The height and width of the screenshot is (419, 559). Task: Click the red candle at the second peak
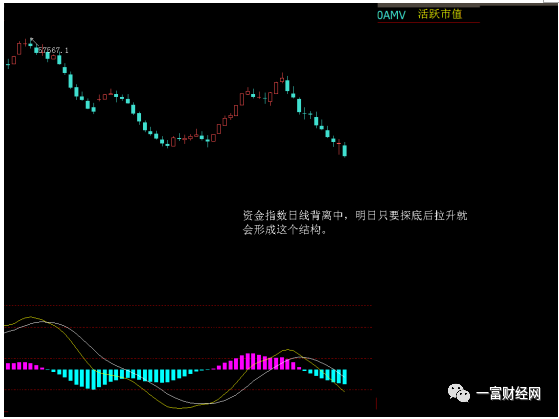click(x=282, y=78)
